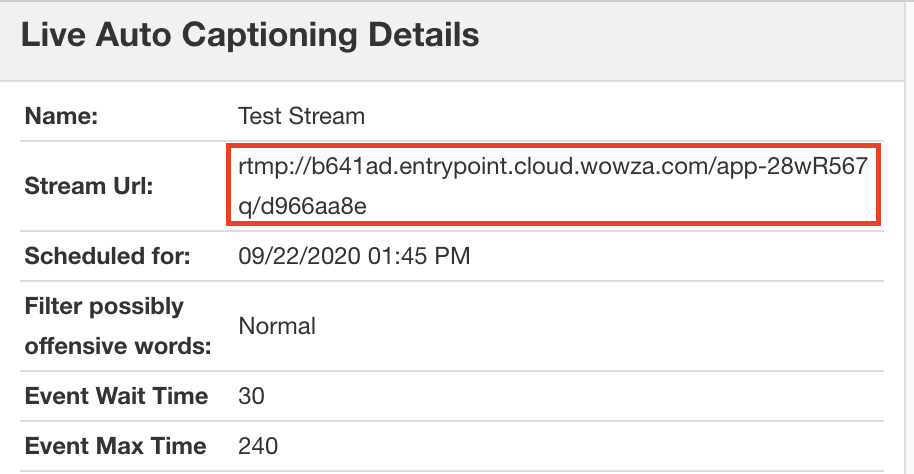Click the word Details in the header
This screenshot has height=474, width=914.
pos(422,36)
